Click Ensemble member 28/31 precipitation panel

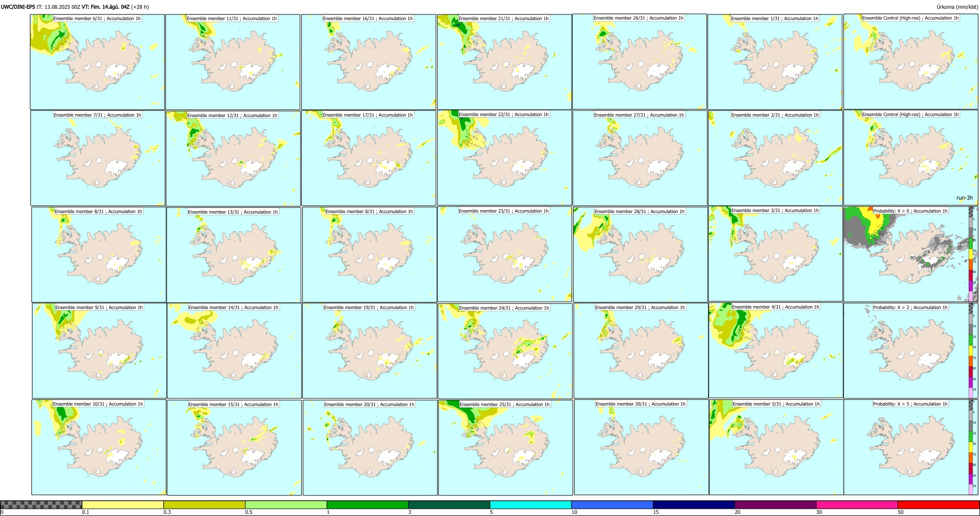[x=641, y=254]
